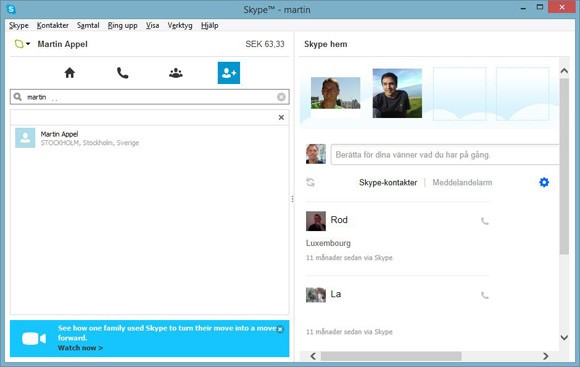
Task: Select Martin Appel search result text
Action: [59, 134]
